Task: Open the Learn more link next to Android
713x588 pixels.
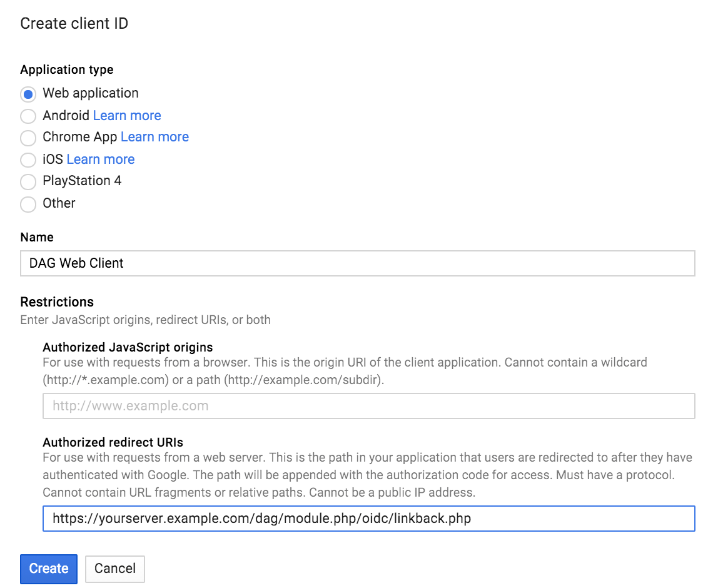Action: pos(126,115)
